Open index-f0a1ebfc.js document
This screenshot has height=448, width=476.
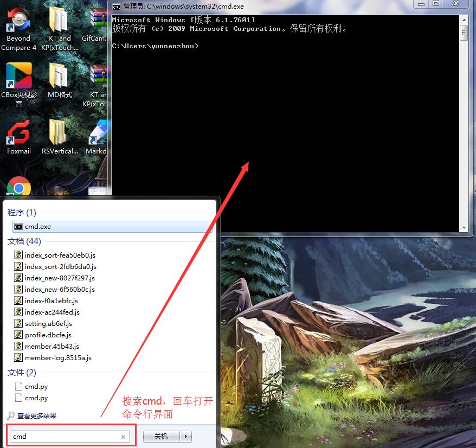[x=46, y=300]
